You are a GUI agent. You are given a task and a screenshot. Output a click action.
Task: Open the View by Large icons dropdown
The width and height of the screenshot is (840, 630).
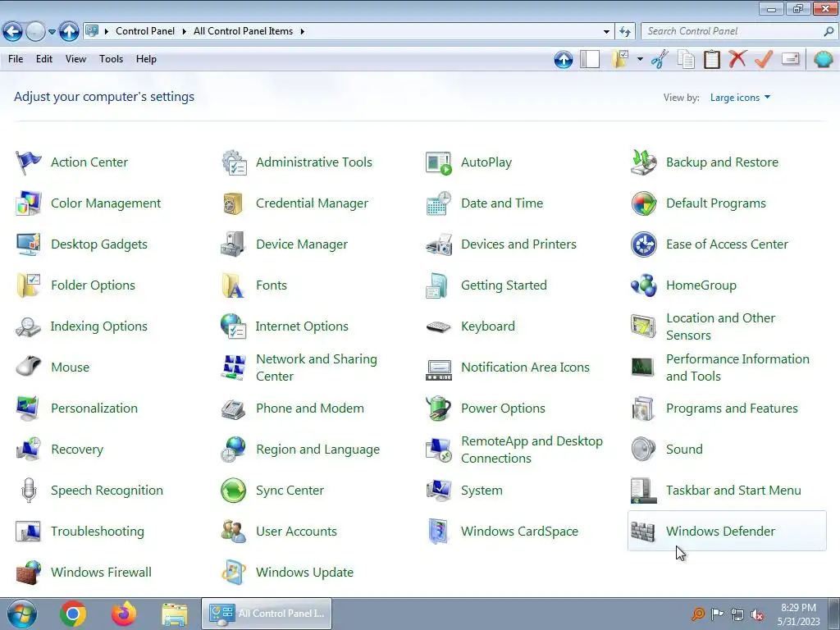point(740,98)
